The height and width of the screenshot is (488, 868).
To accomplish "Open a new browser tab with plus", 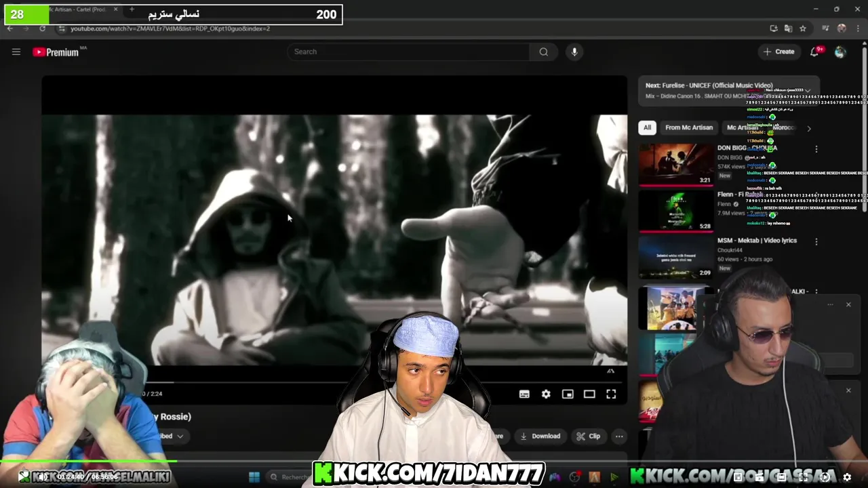I will (132, 9).
